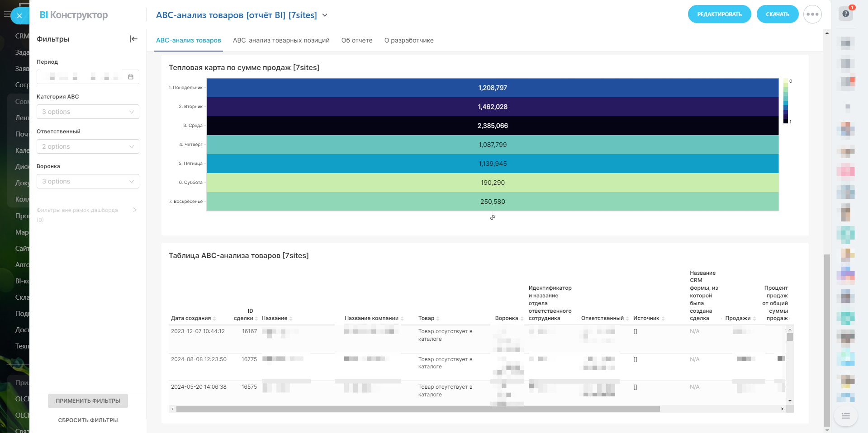Switch to ABC-анализ товарных позиций tab
Image resolution: width=868 pixels, height=433 pixels.
281,40
